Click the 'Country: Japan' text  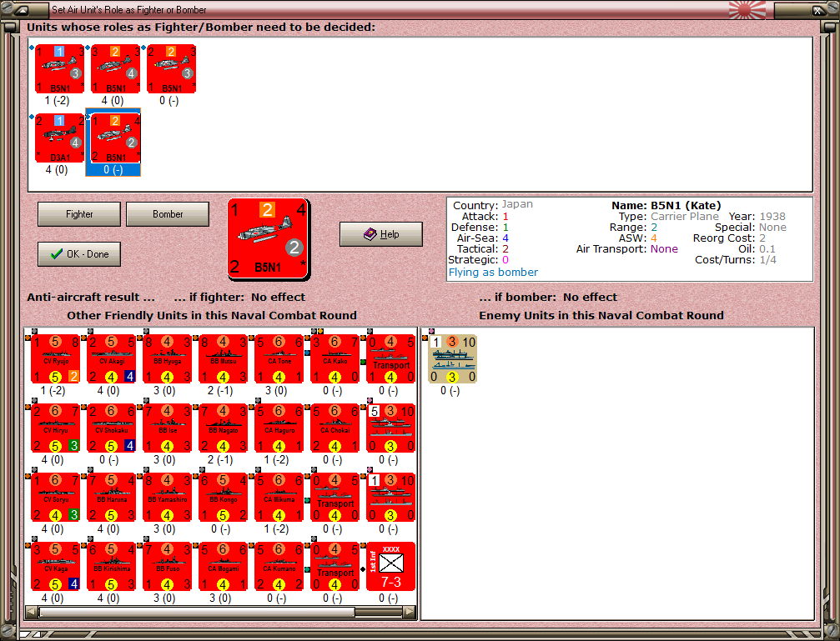492,204
